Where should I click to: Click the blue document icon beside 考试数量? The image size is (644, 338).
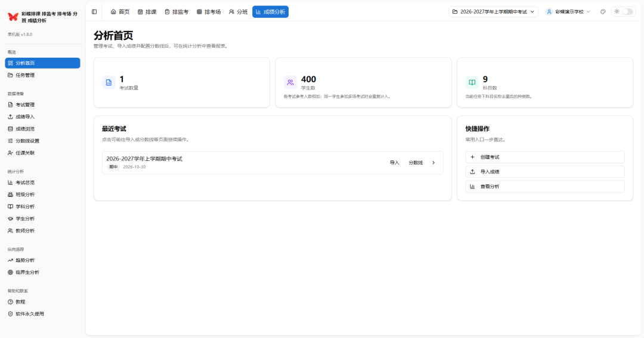(109, 82)
